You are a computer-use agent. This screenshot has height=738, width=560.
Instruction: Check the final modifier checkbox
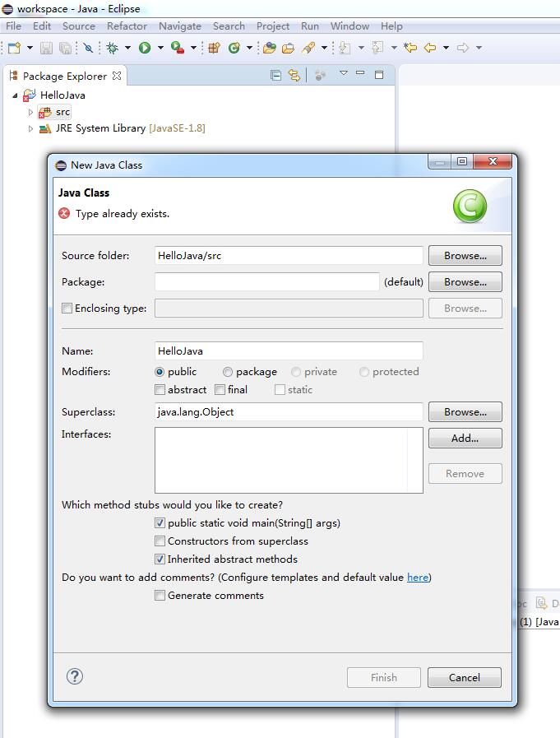[220, 390]
